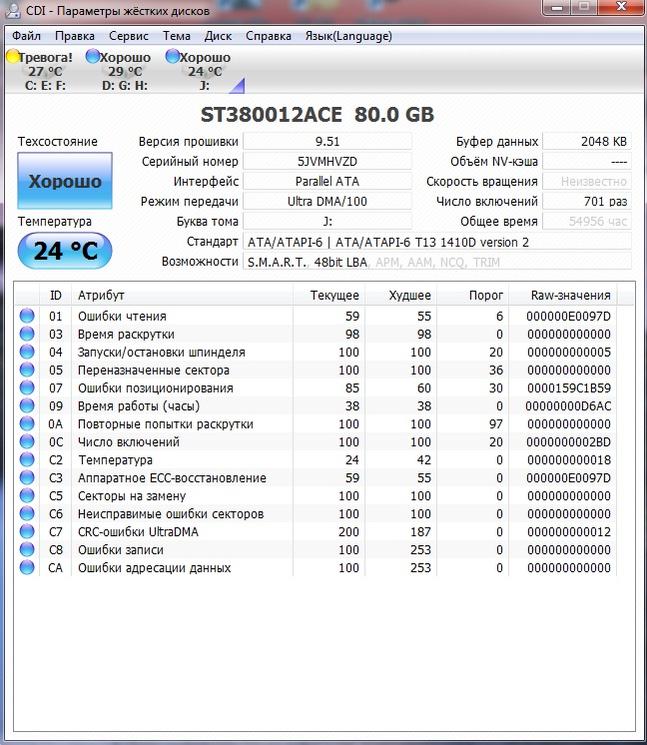This screenshot has width=647, height=745.
Task: Select the Секторы на замену attribute text
Action: pos(132,496)
